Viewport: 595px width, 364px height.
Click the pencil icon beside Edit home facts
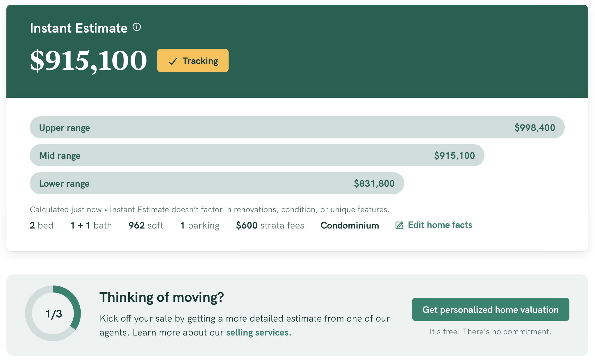coord(399,225)
